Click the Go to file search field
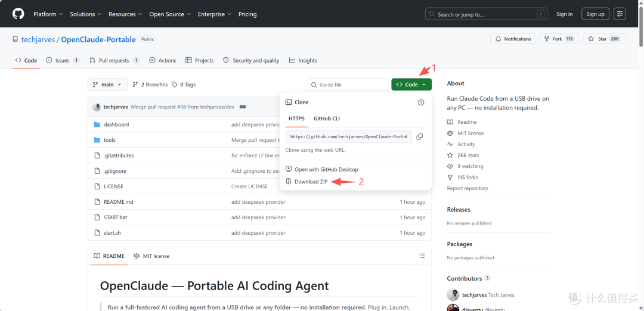 [x=348, y=85]
